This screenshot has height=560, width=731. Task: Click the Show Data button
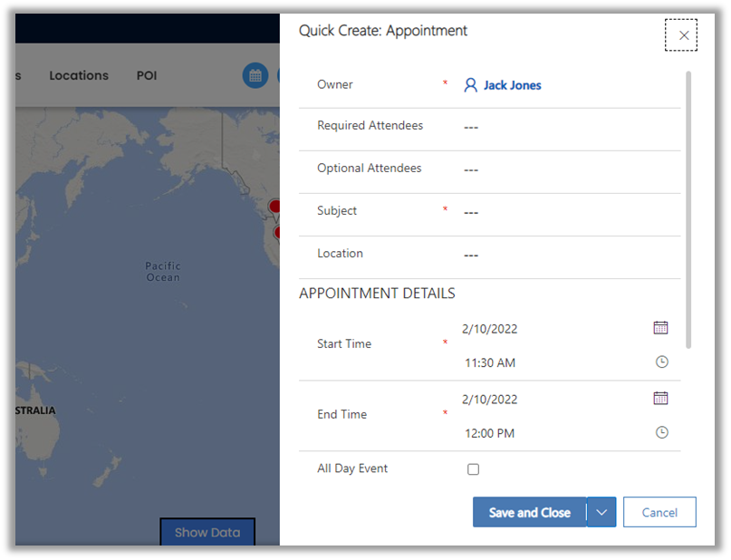coord(207,533)
